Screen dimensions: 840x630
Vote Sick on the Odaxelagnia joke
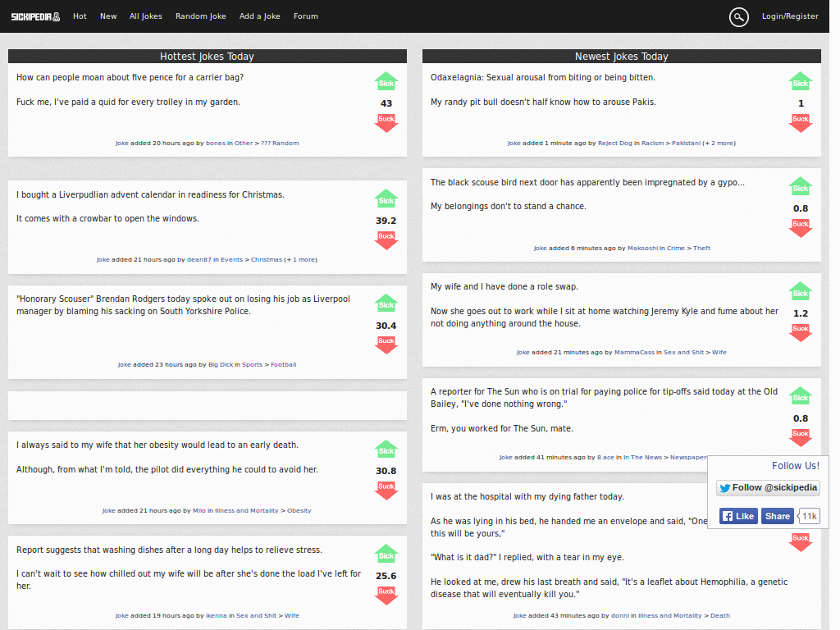tap(801, 81)
